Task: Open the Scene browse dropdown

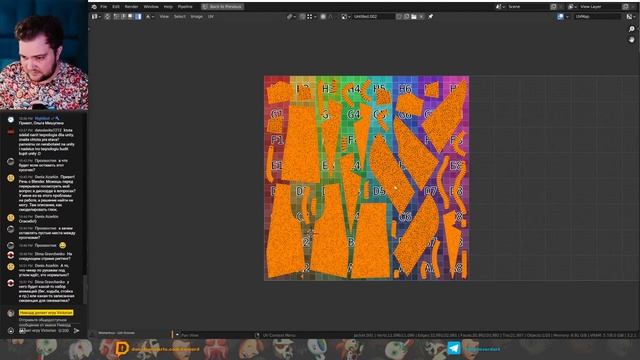Action: (500, 7)
